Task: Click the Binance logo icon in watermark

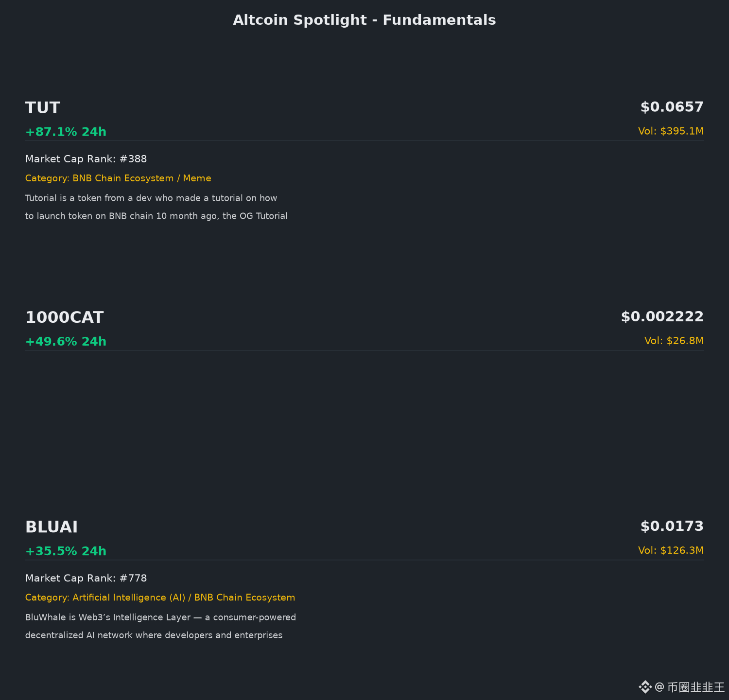Action: click(645, 687)
